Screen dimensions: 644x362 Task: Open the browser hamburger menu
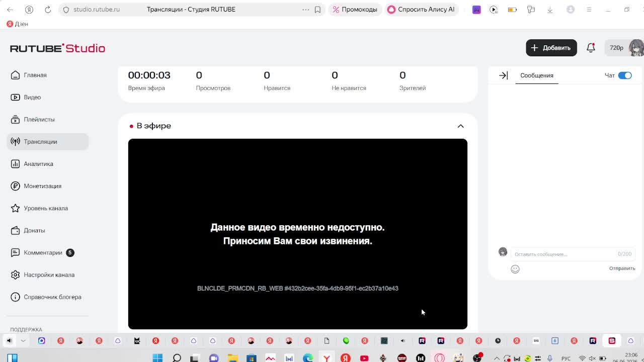coord(589,10)
